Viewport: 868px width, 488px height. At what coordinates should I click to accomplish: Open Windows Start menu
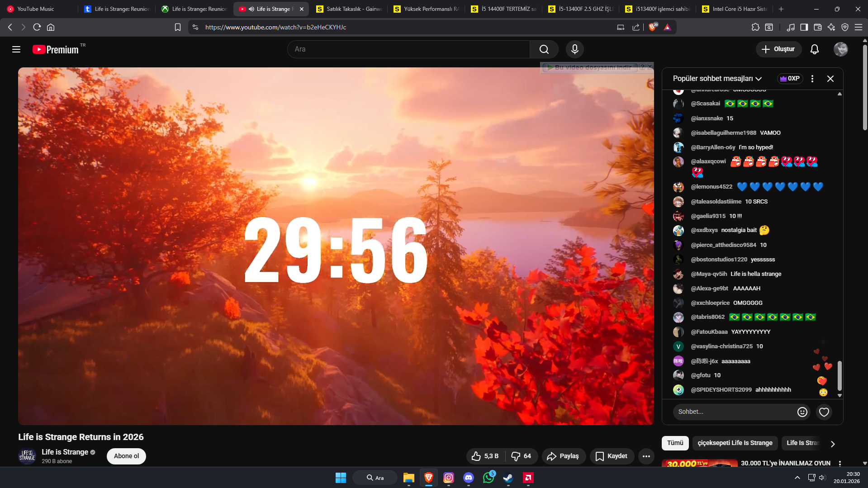[x=341, y=478]
